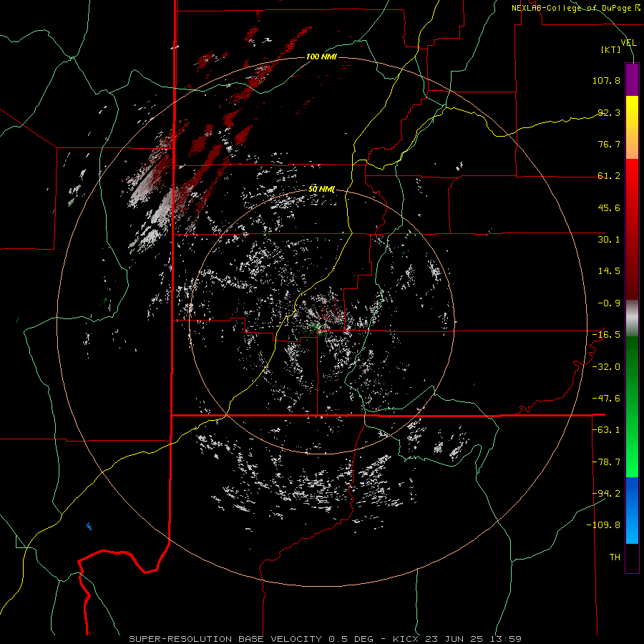
Task: Click the TH legend label
Action: coord(615,557)
